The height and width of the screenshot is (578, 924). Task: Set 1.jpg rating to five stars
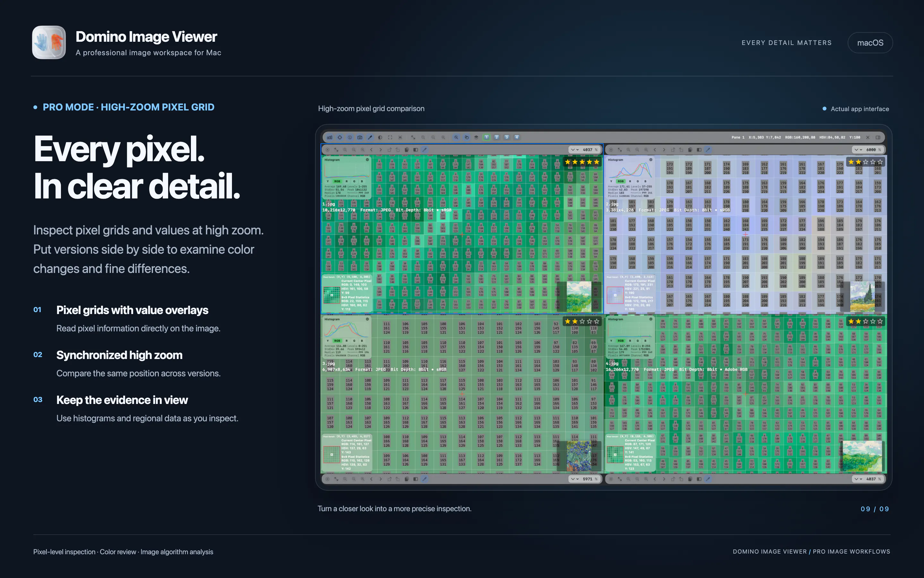point(597,162)
